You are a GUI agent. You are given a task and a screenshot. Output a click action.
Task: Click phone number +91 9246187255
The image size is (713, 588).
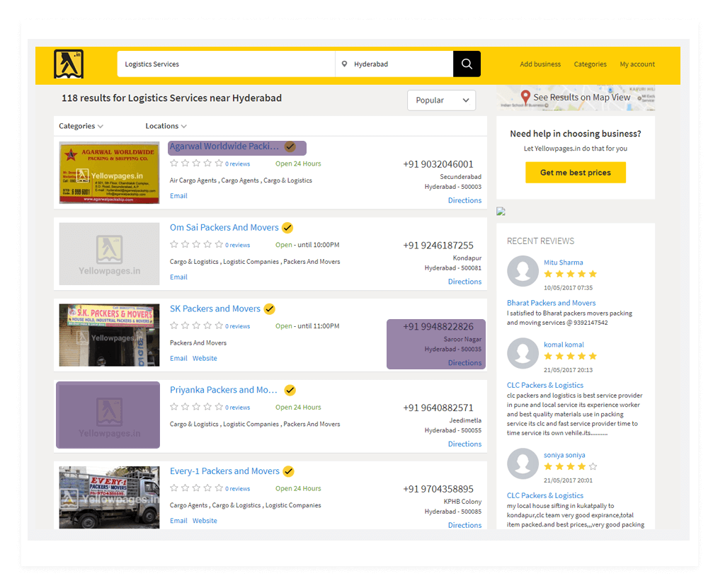click(x=438, y=246)
